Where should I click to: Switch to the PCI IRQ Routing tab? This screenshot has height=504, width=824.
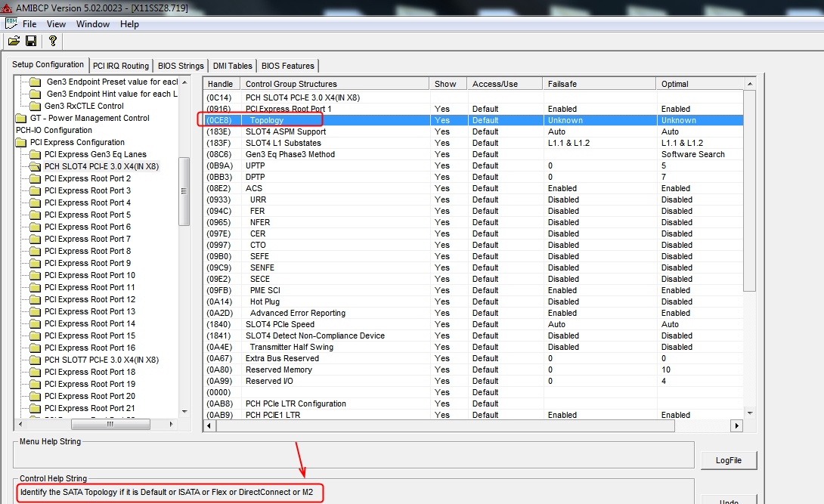(121, 66)
